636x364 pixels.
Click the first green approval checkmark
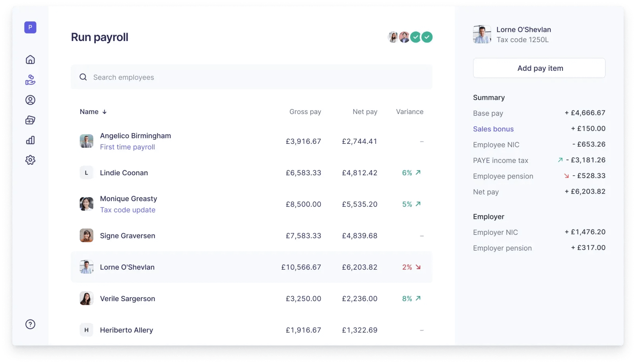point(415,37)
